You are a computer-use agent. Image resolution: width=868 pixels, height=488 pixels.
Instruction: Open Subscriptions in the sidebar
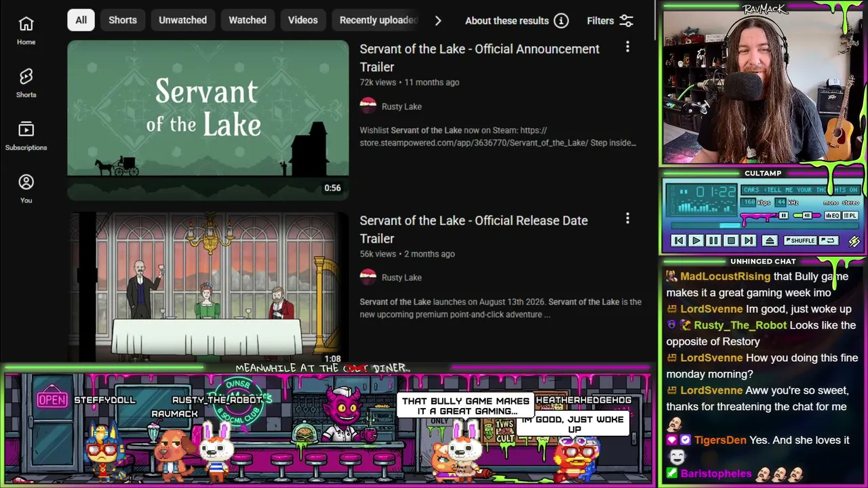[x=26, y=136]
